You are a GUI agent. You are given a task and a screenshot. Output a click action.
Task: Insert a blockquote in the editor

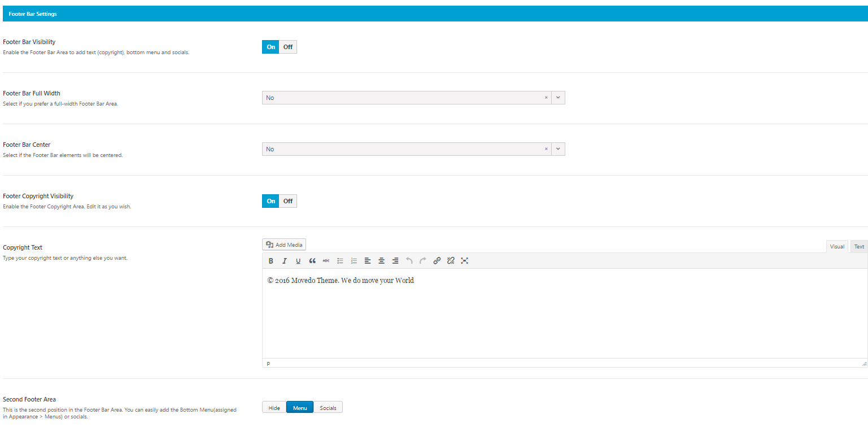(312, 261)
